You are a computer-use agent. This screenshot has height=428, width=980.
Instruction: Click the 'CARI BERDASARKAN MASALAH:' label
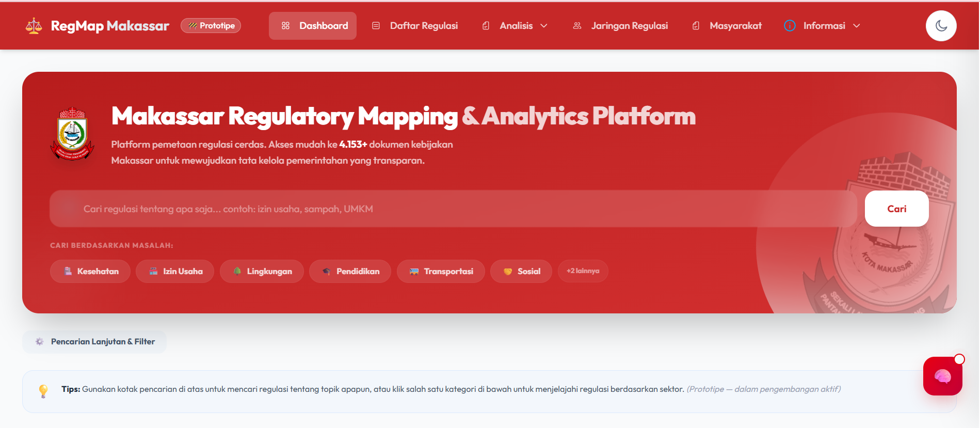111,245
